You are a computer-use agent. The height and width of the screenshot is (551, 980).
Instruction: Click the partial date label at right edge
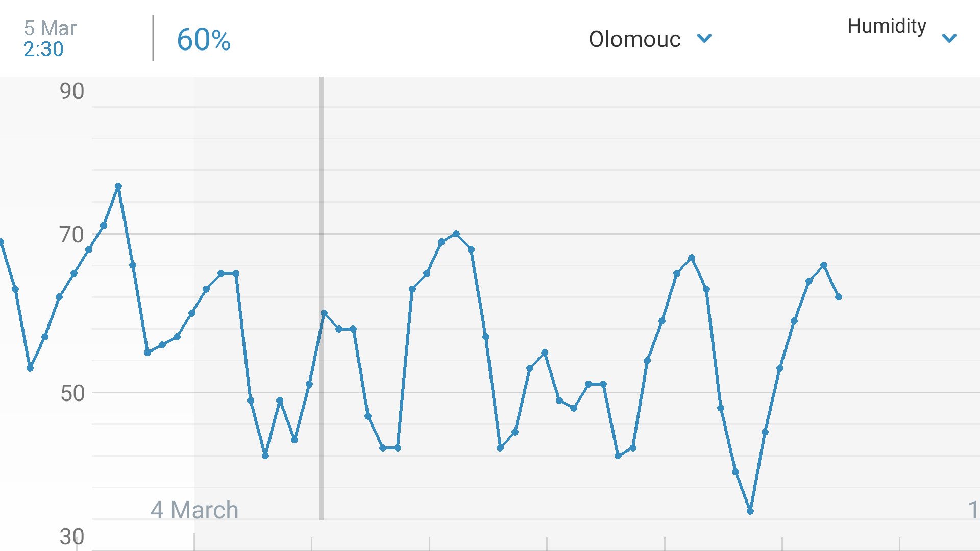(x=974, y=510)
